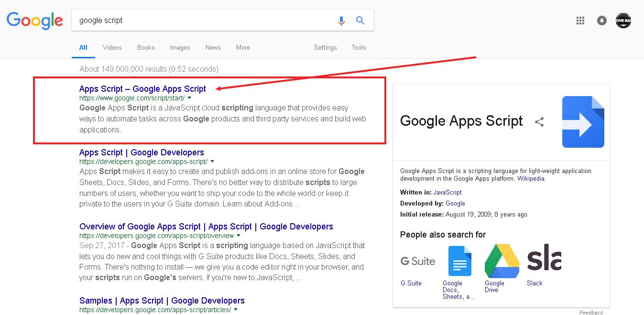Select the All results tab
Image resolution: width=644 pixels, height=315 pixels.
[83, 48]
